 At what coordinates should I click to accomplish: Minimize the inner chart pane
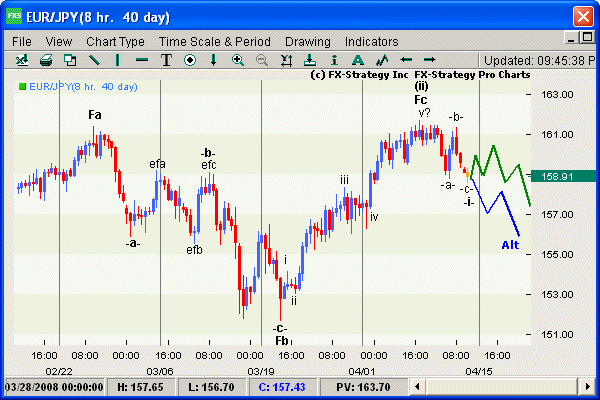[571, 38]
